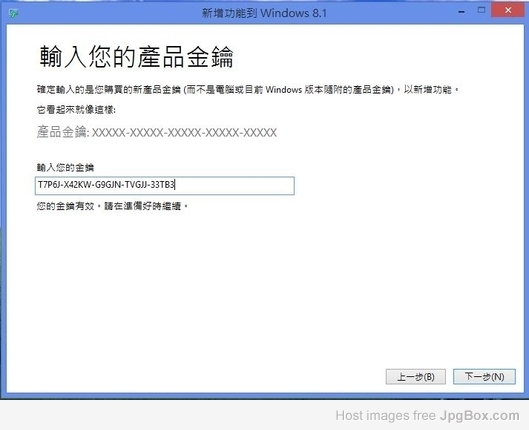Go back with the 上一步(B) button

point(416,377)
